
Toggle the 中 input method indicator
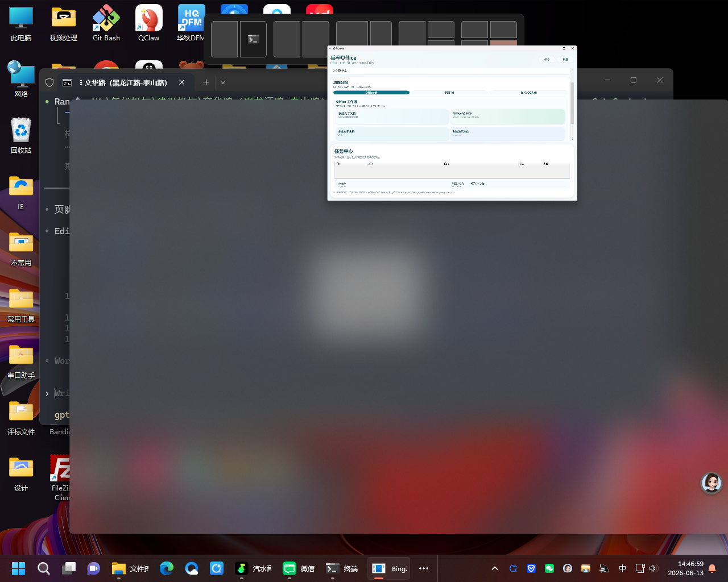[x=622, y=568]
